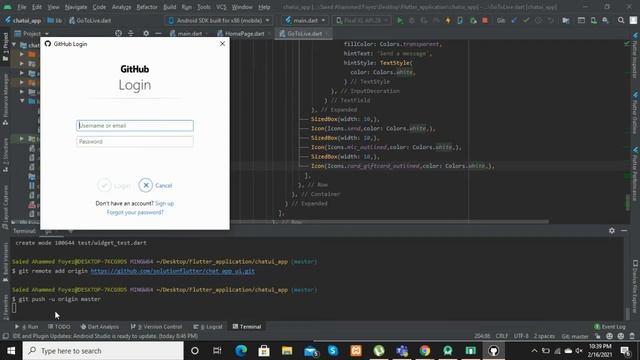Open the Android Studio app icon menu
Image resolution: width=640 pixels, height=360 pixels.
[x=7, y=7]
